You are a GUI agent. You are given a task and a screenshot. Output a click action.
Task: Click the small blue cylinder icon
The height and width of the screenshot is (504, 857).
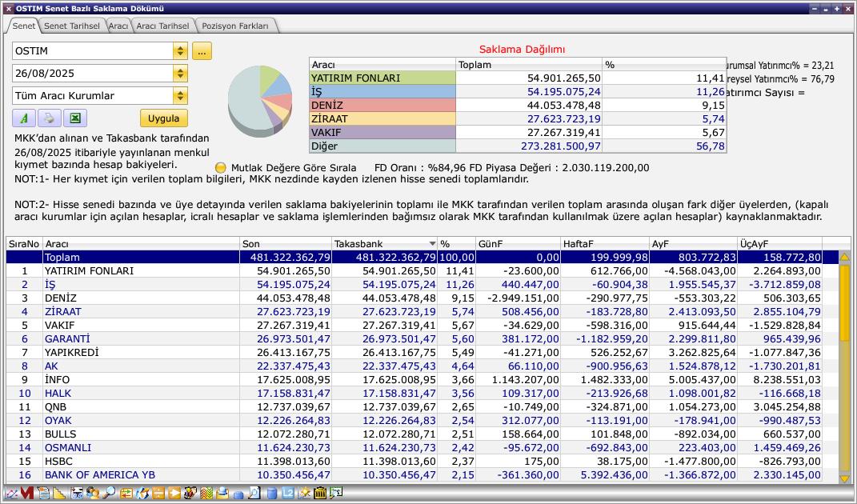(x=238, y=494)
